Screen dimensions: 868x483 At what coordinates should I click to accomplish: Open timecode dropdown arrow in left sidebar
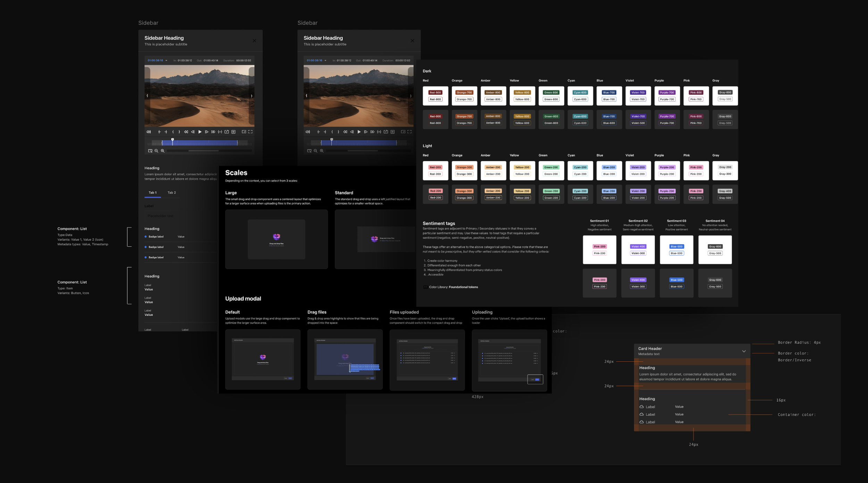[166, 60]
